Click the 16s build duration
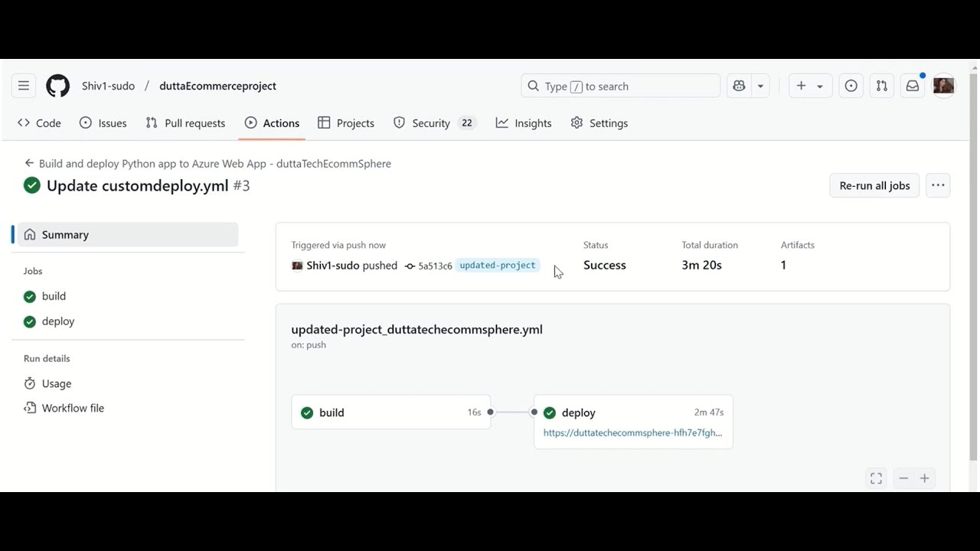Screen dimensions: 980x551 pos(475,412)
